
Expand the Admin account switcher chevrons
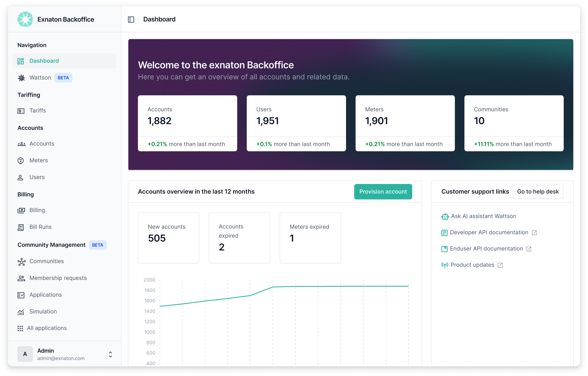[x=110, y=354]
